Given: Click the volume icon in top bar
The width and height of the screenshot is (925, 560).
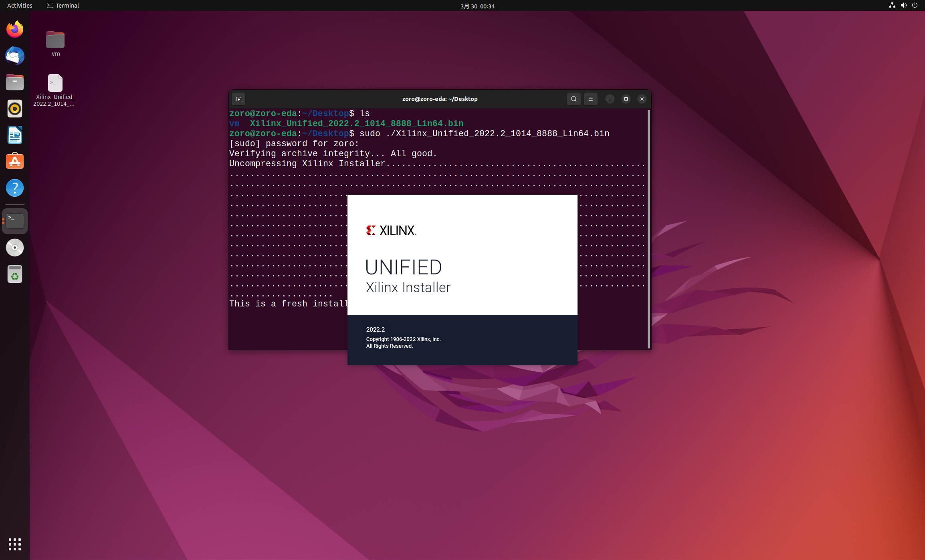Looking at the screenshot, I should point(903,6).
